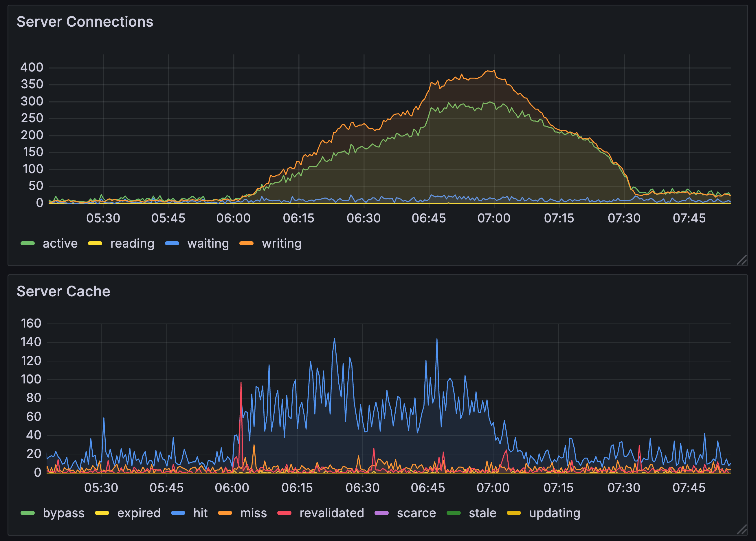
Task: Click the green active legend color swatch
Action: tap(27, 244)
